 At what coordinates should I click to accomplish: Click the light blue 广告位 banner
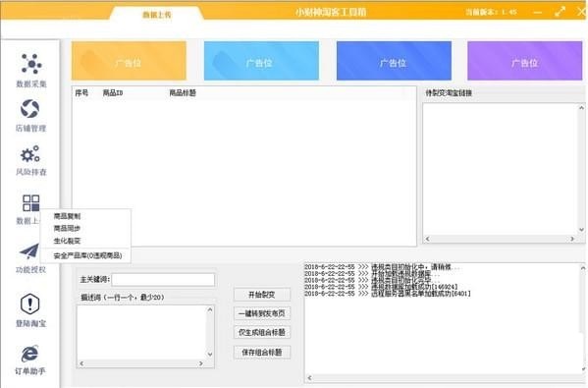(x=261, y=61)
